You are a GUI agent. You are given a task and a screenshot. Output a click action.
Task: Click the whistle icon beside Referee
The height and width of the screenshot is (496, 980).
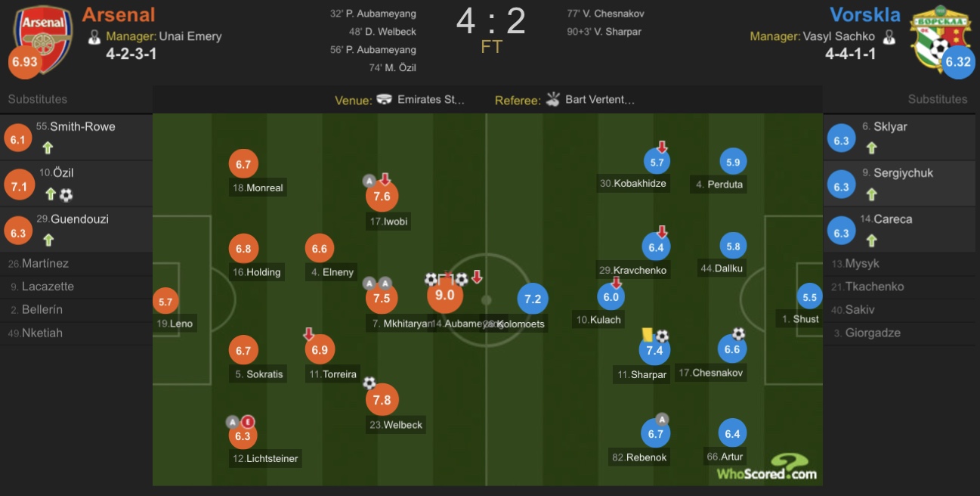coord(553,99)
